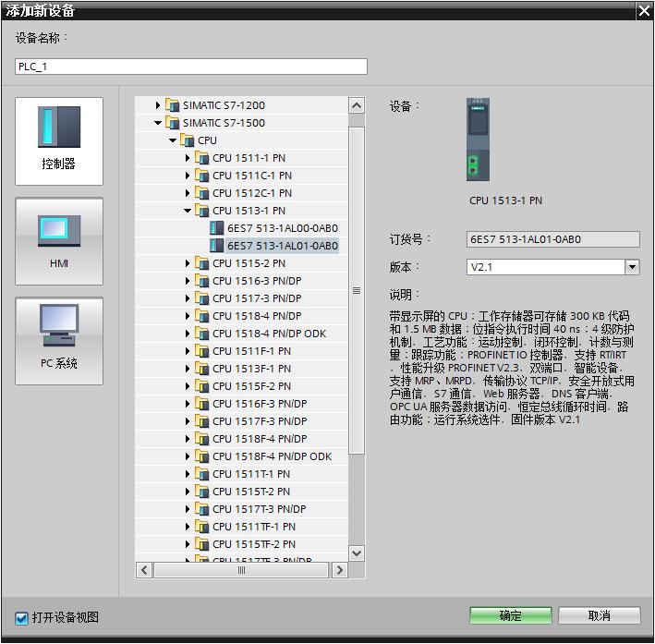Toggle the 打开设备视图 checkbox
655x644 pixels.
21,618
